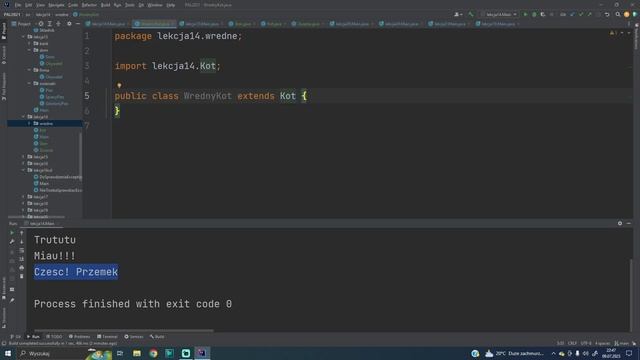This screenshot has height=360, width=640.
Task: Click the pin tab icon in Run panel
Action: tap(12, 300)
